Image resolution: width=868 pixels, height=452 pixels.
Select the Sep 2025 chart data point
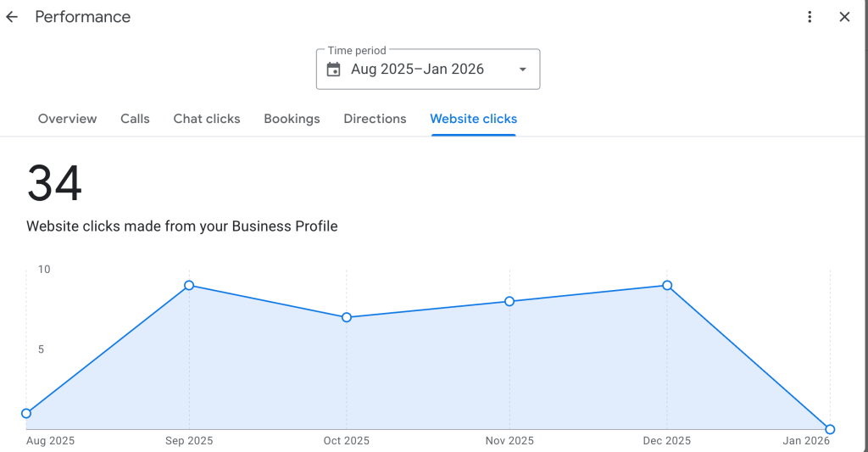[189, 286]
